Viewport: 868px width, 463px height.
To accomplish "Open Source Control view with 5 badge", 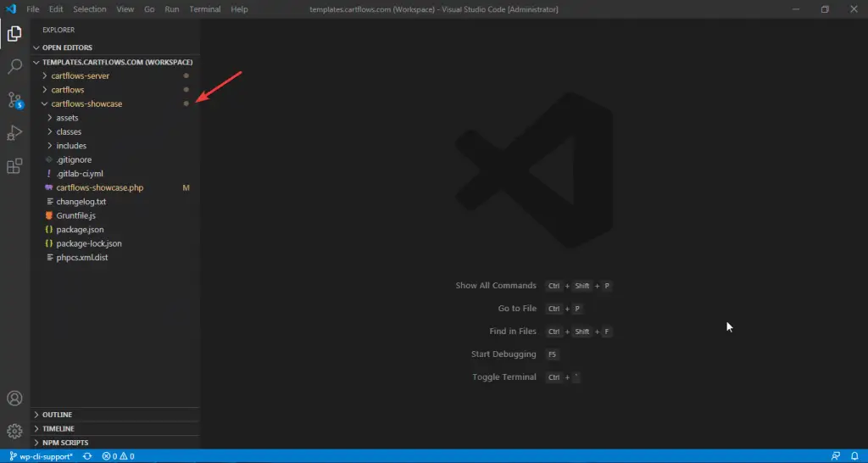I will (x=15, y=100).
